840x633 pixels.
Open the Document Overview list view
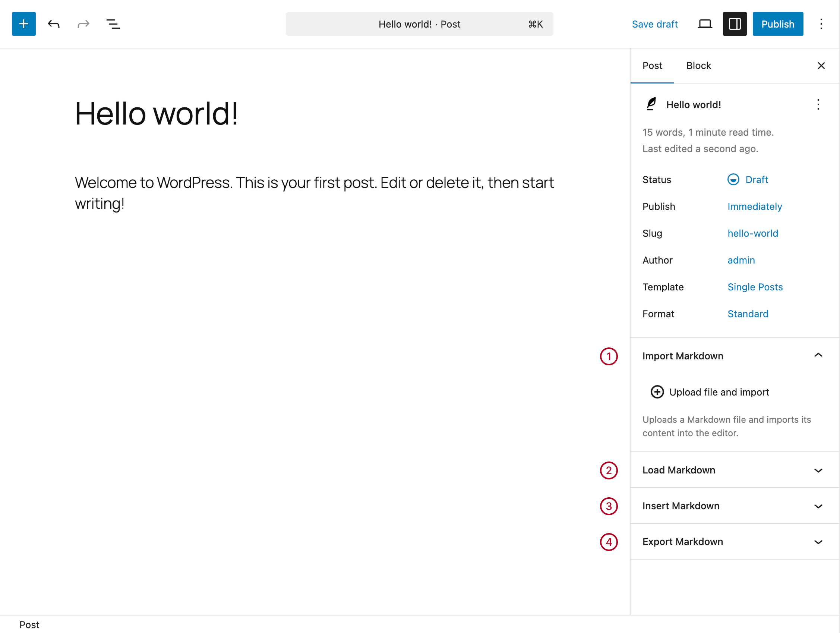pyautogui.click(x=113, y=24)
